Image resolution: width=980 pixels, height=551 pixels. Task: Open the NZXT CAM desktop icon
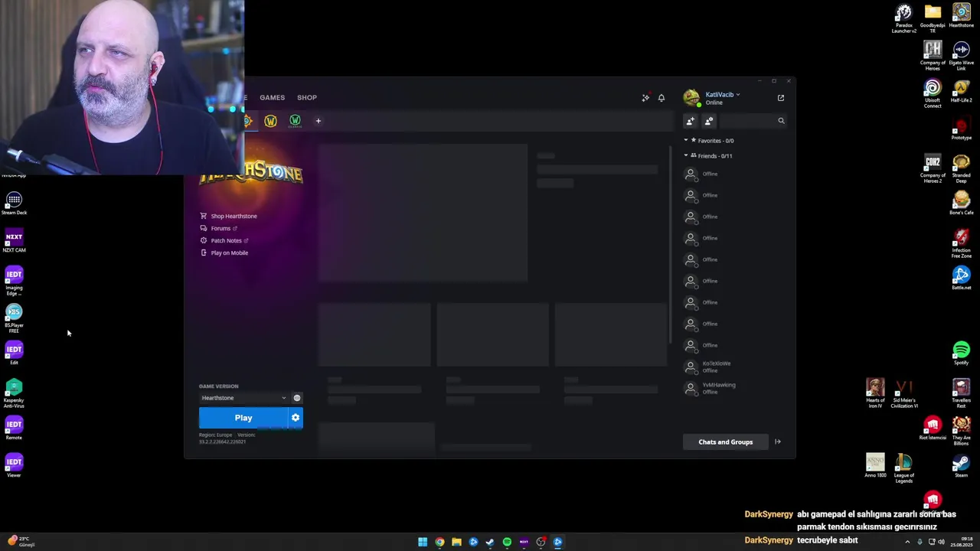[x=14, y=240]
